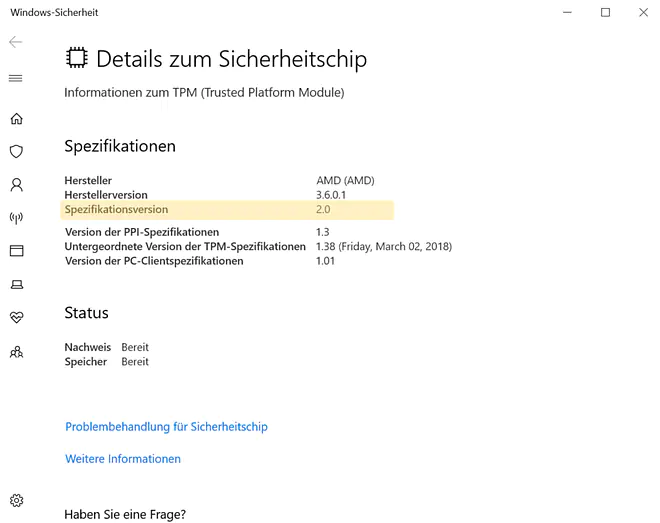Go back with the back arrow
This screenshot has width=660, height=523.
pos(16,42)
